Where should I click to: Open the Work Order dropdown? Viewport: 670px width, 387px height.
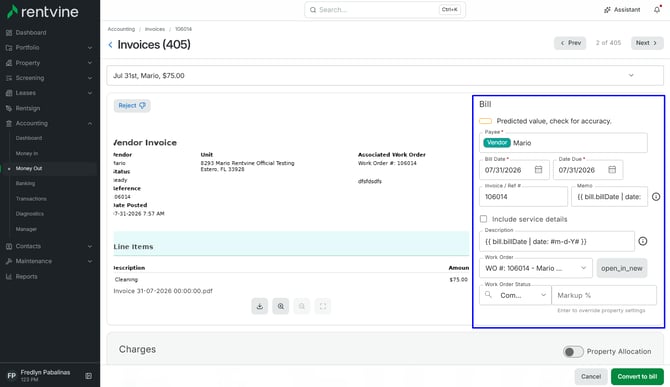536,268
